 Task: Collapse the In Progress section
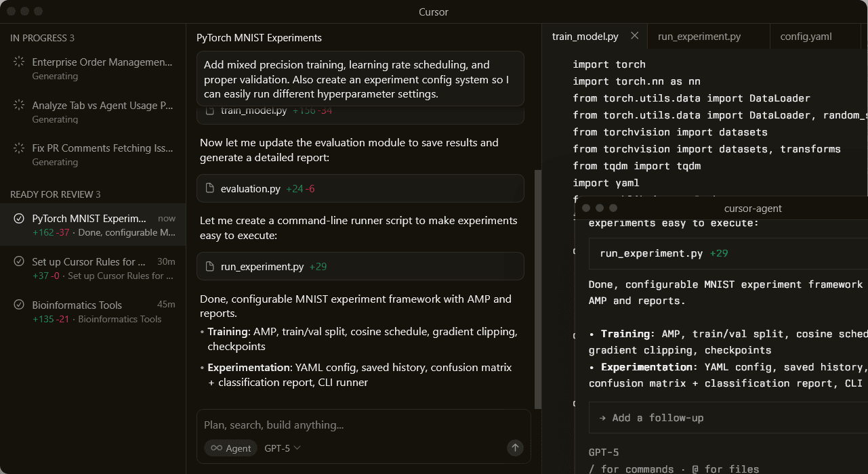[42, 39]
